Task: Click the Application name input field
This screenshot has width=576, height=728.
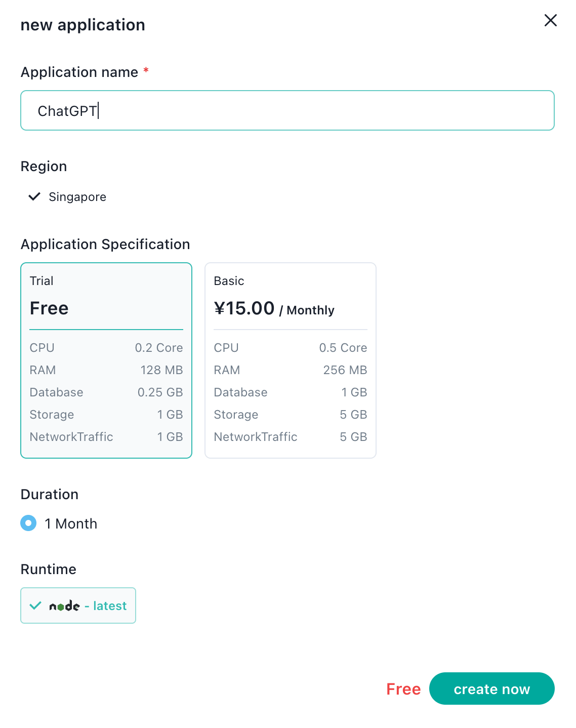Action: 287,110
